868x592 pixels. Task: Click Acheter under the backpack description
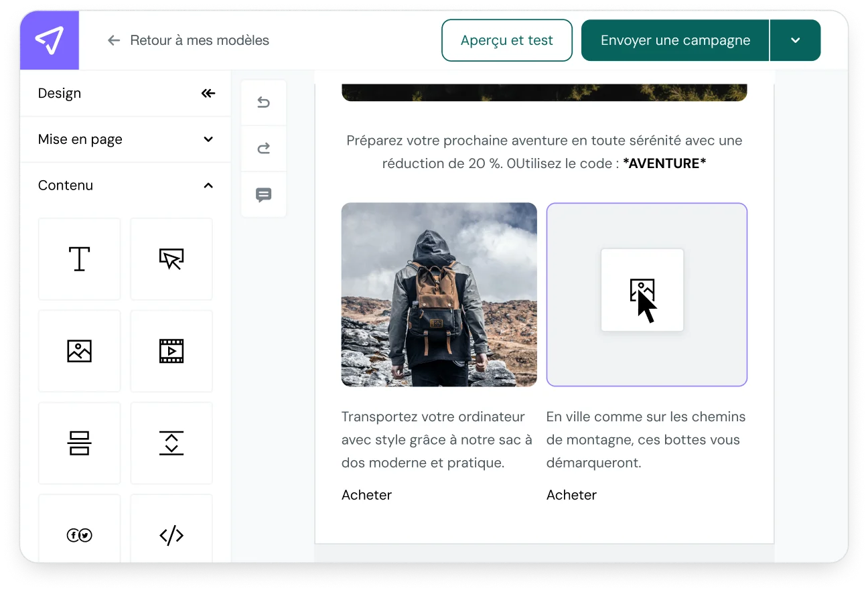366,495
